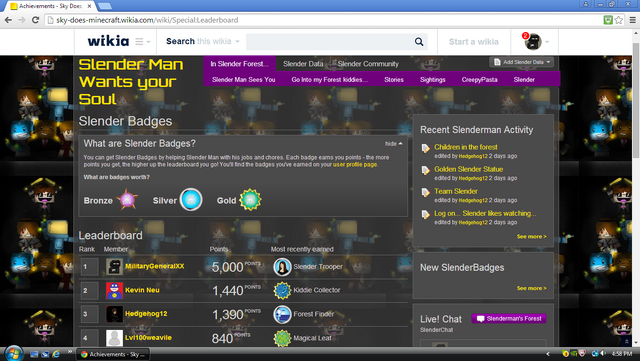Click edit icon beside Children in the forest
Viewport: 640px width, 361px height.
coord(426,148)
